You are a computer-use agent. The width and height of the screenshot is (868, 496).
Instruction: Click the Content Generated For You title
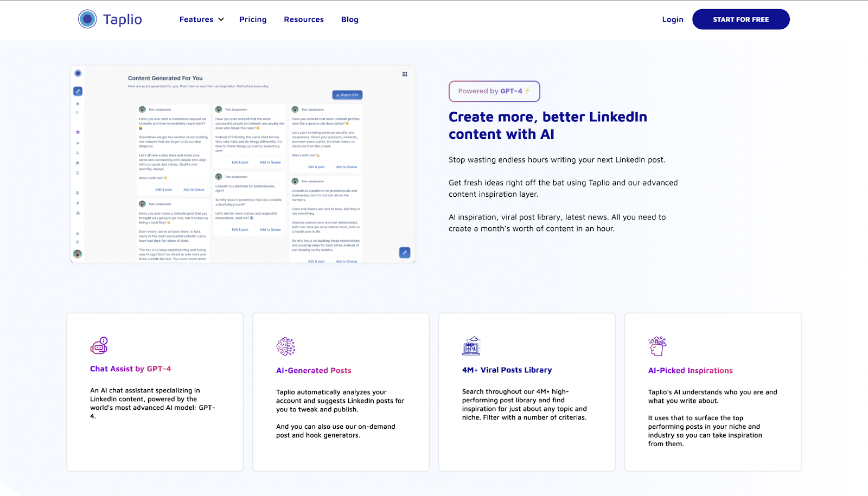pos(165,78)
